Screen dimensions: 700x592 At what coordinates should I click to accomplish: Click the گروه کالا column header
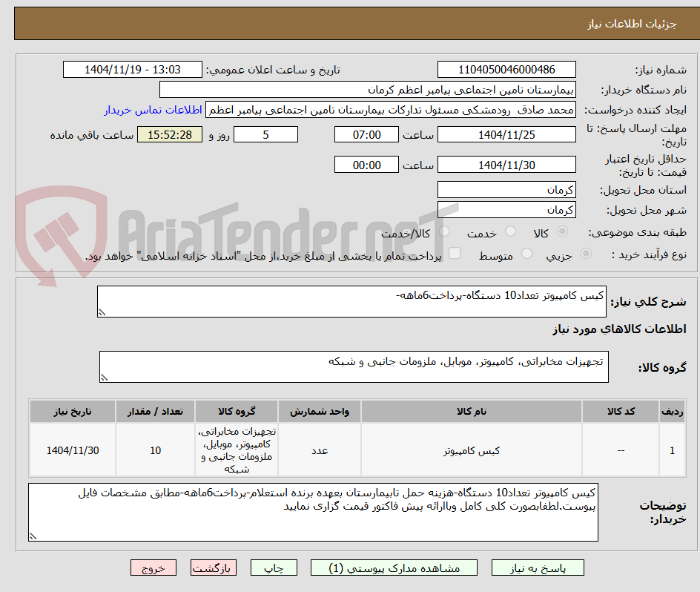click(x=237, y=412)
